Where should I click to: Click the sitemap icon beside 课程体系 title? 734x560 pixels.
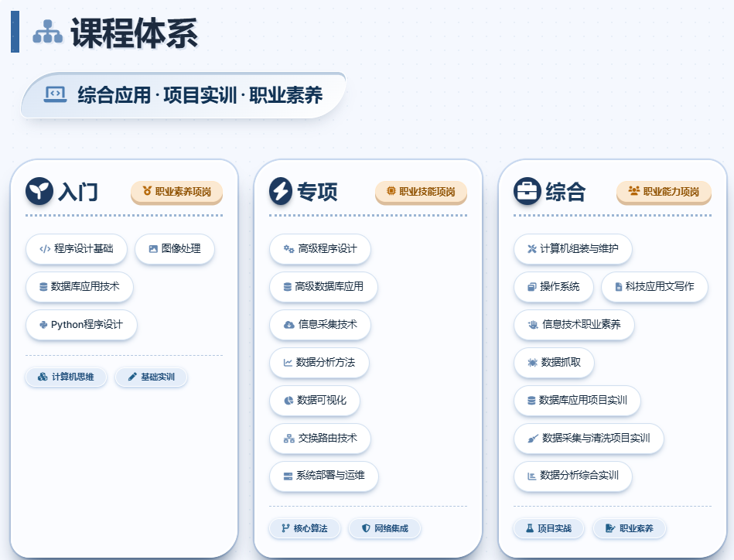coord(47,32)
